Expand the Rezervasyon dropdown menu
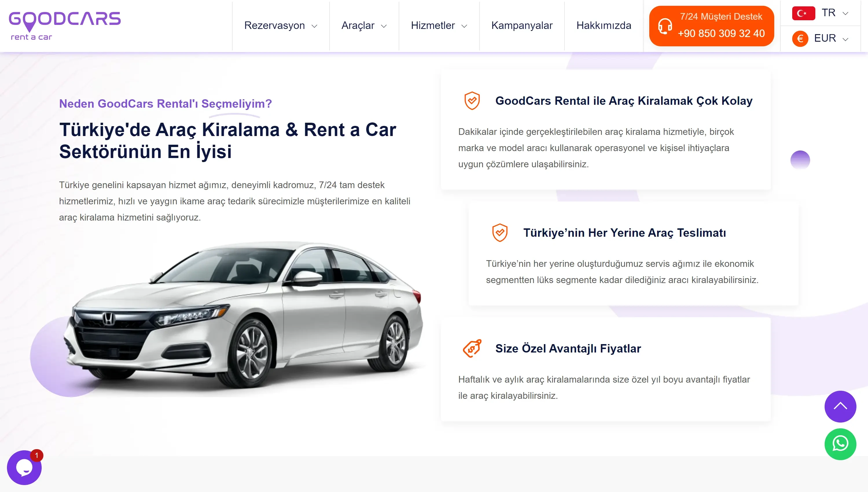The height and width of the screenshot is (492, 868). [281, 26]
